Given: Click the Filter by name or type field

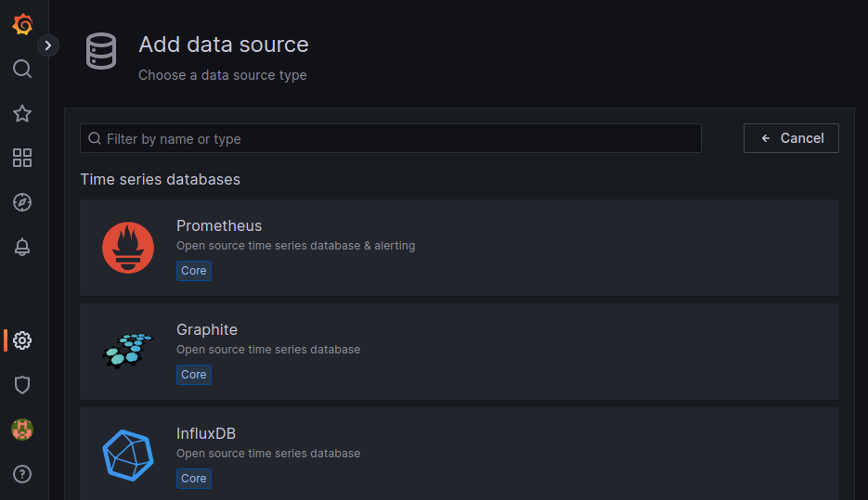Looking at the screenshot, I should click(x=391, y=138).
